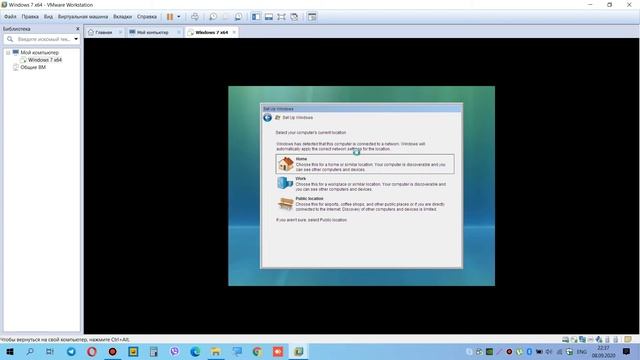
Task: Open the Виртуальная машина menu
Action: coord(83,17)
